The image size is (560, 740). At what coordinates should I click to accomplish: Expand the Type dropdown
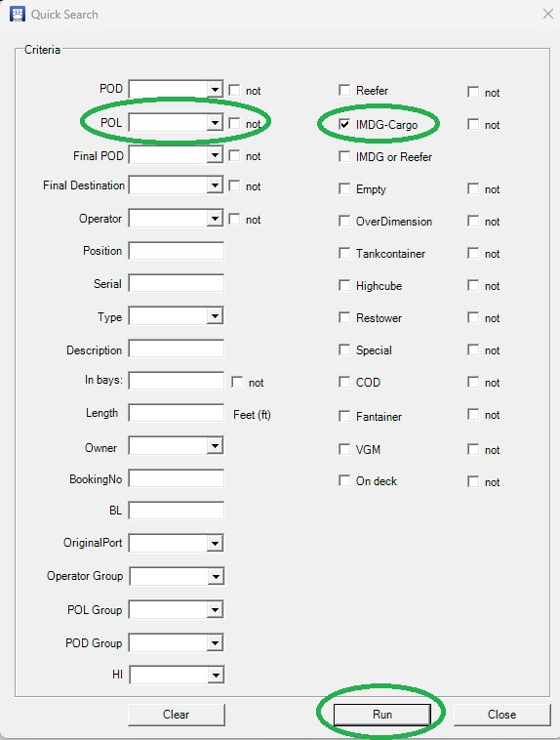click(215, 315)
